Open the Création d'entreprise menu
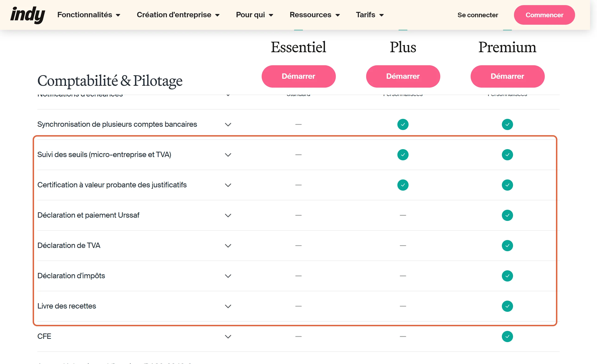The width and height of the screenshot is (597, 364). coord(178,15)
